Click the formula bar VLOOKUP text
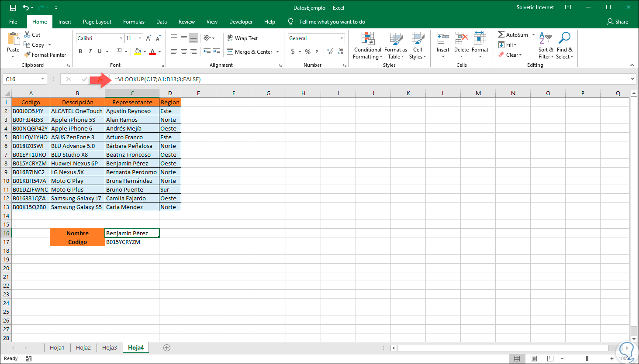639x364 pixels. point(158,79)
